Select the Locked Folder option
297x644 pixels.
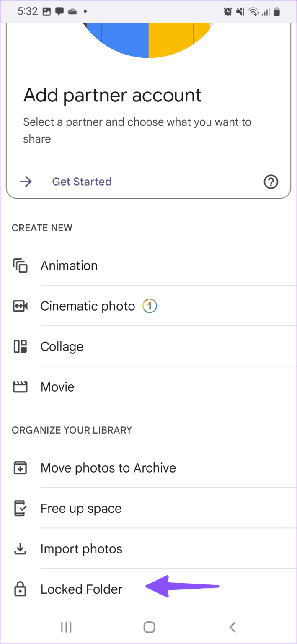coord(81,589)
